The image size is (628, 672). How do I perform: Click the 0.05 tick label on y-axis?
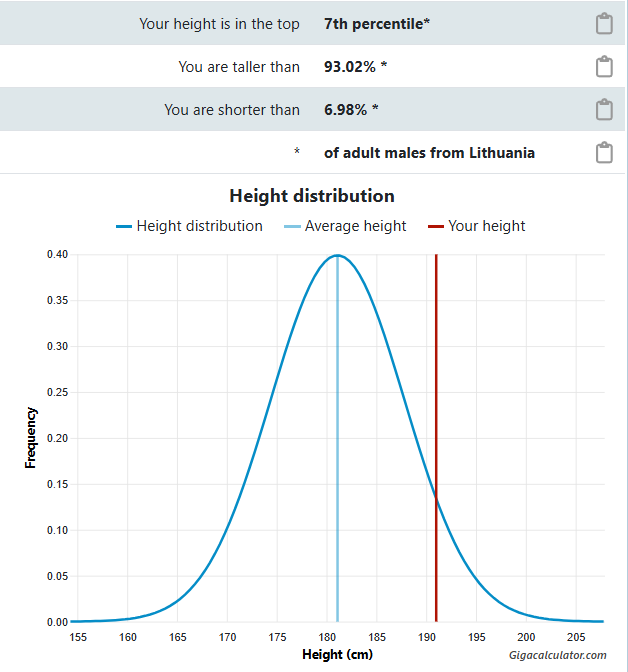click(x=57, y=576)
